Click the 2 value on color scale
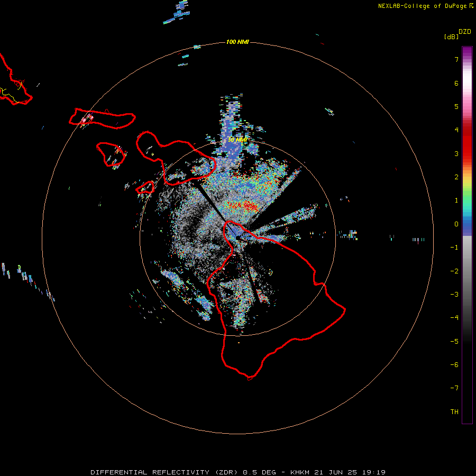 tap(456, 177)
